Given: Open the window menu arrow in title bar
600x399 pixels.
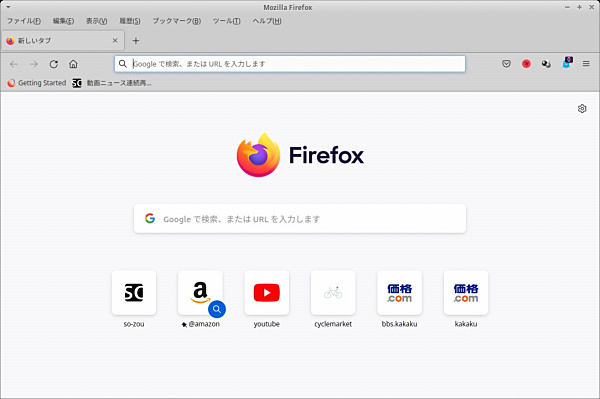Looking at the screenshot, I should (8, 7).
